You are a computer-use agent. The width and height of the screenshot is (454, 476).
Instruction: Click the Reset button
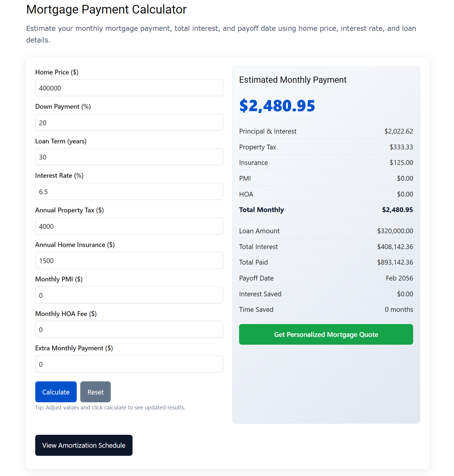coord(95,392)
